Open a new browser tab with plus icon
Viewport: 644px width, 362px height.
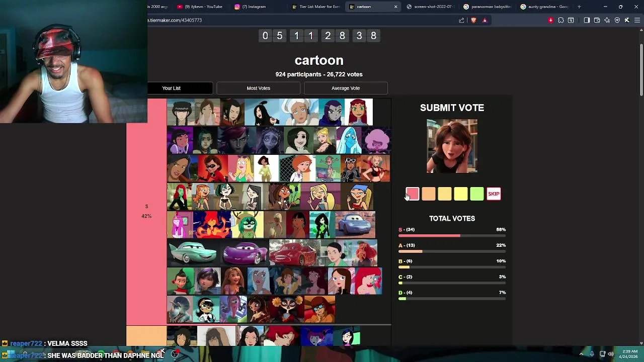[x=579, y=7]
